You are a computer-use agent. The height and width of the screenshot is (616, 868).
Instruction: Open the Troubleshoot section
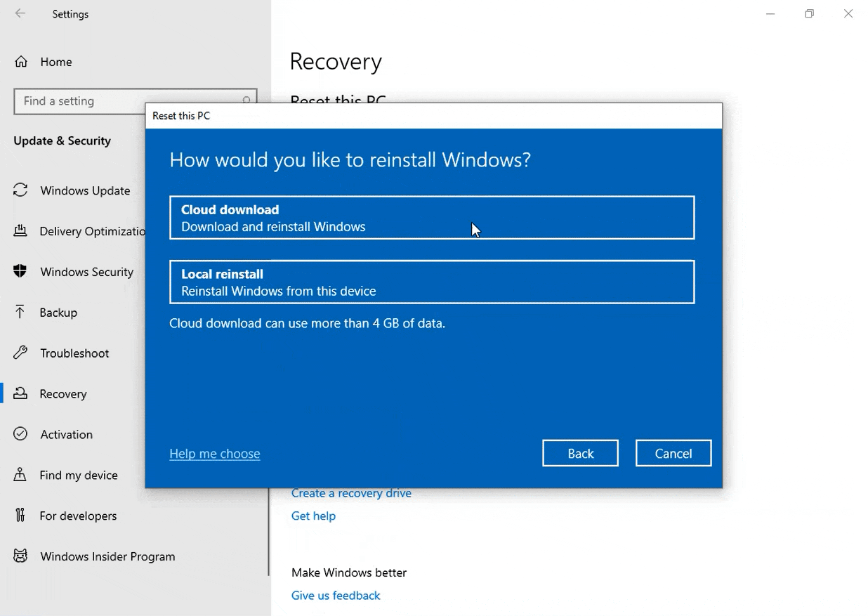[x=74, y=353]
